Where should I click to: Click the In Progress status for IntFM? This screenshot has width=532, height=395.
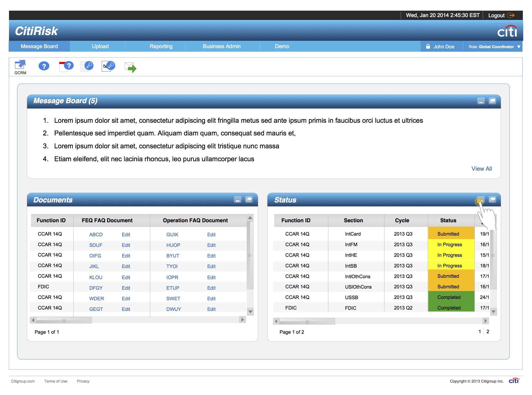(451, 245)
